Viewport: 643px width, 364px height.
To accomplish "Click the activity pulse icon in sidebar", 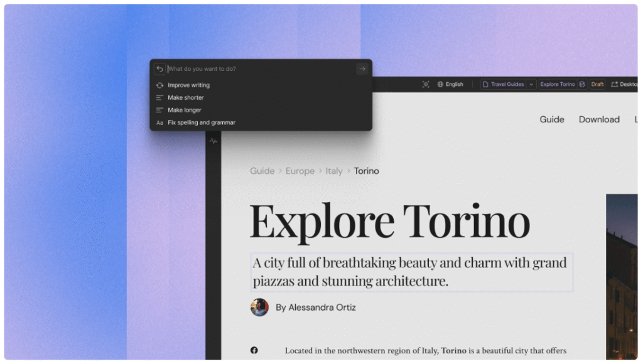I will point(213,141).
